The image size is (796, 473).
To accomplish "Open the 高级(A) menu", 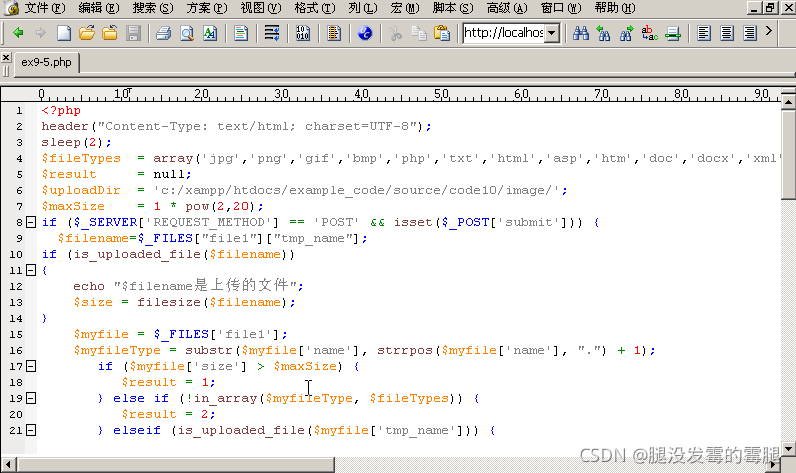I will click(507, 8).
